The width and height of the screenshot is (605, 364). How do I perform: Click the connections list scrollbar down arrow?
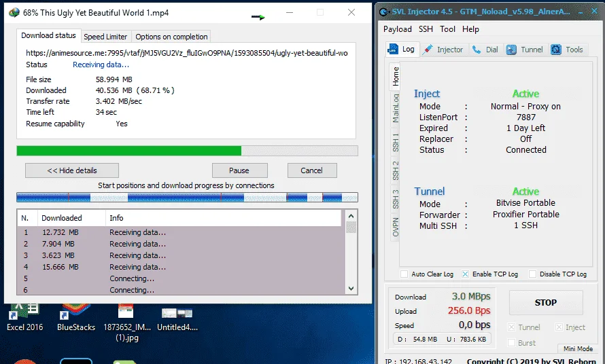click(x=351, y=289)
